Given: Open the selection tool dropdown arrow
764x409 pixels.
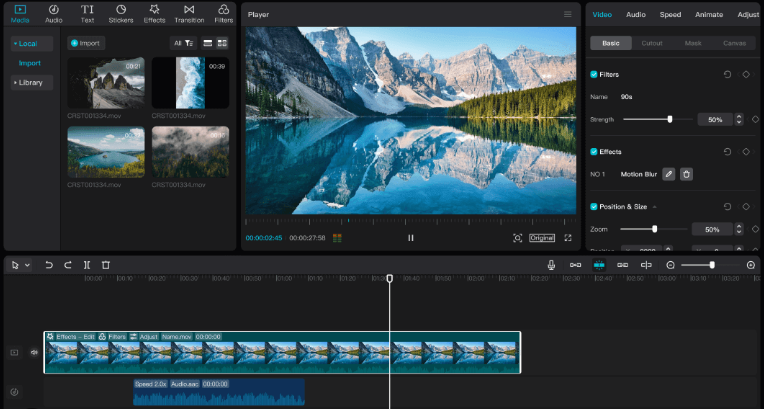Looking at the screenshot, I should (27, 265).
